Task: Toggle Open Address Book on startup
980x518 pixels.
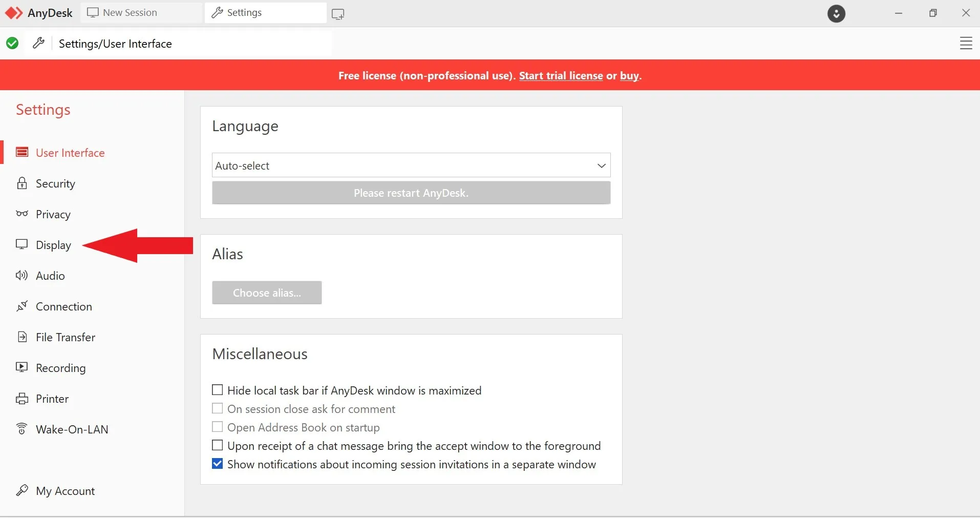Action: tap(218, 427)
